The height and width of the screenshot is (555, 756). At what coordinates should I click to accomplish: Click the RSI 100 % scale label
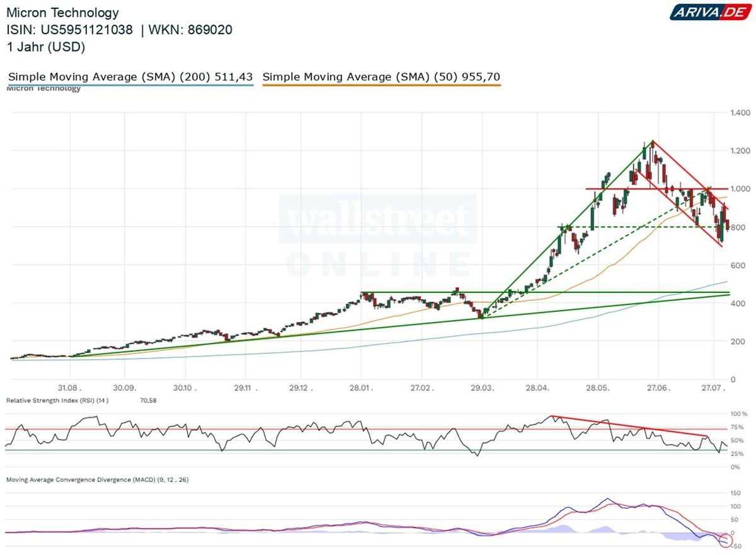pos(740,414)
